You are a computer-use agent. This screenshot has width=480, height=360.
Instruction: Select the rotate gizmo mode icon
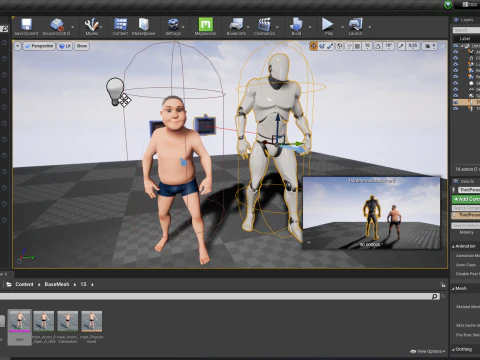point(322,46)
